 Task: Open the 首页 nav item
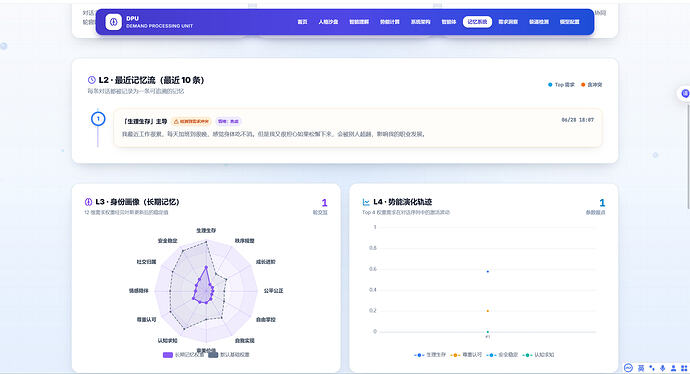[x=302, y=22]
